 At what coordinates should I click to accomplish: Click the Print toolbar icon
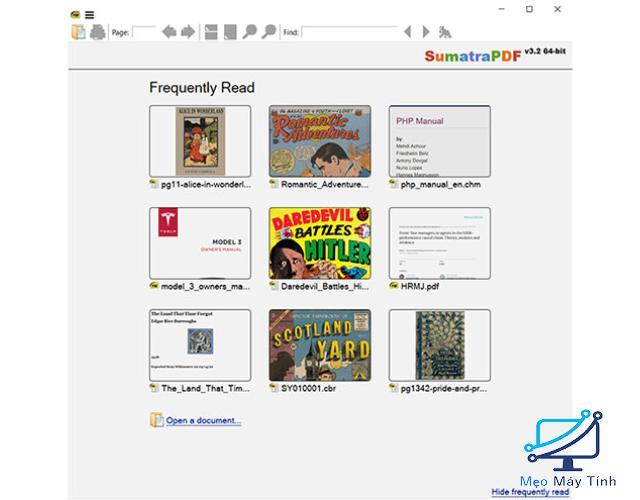pos(98,32)
